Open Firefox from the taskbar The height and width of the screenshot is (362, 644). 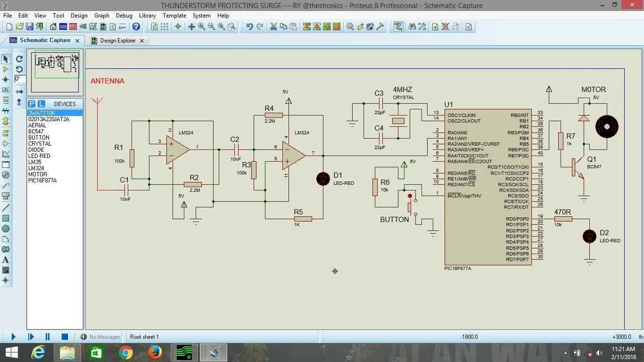[155, 352]
